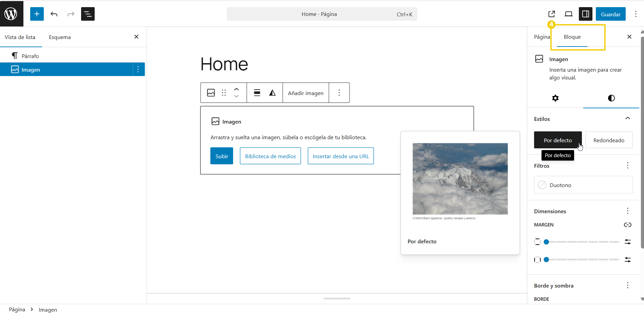Click the WordPress logo icon
The width and height of the screenshot is (644, 313).
11,14
